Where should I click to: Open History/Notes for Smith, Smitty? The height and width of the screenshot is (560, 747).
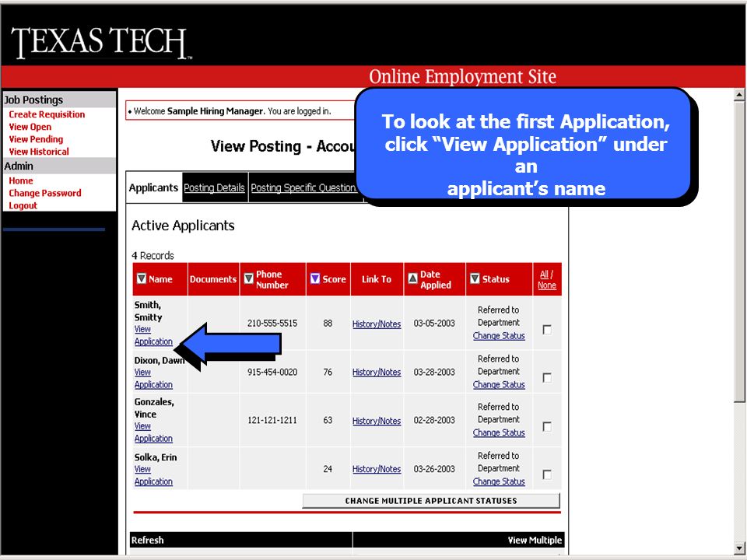pos(377,324)
